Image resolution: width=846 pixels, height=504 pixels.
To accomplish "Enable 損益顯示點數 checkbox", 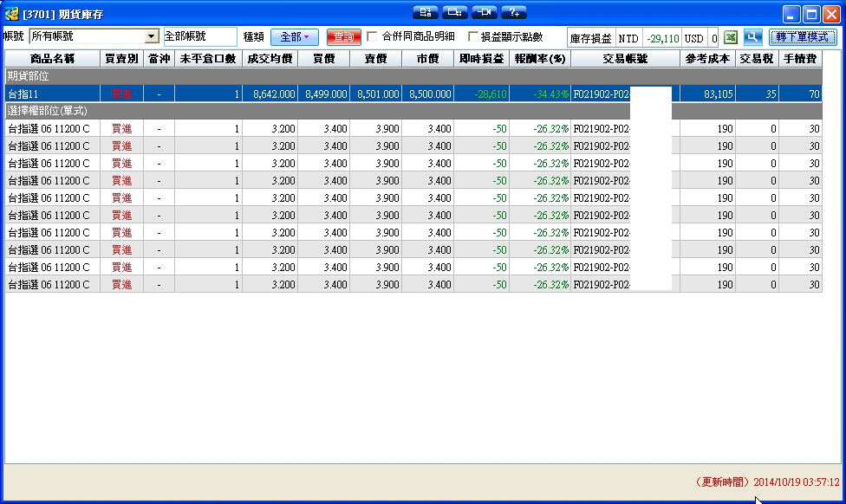I will pos(472,36).
